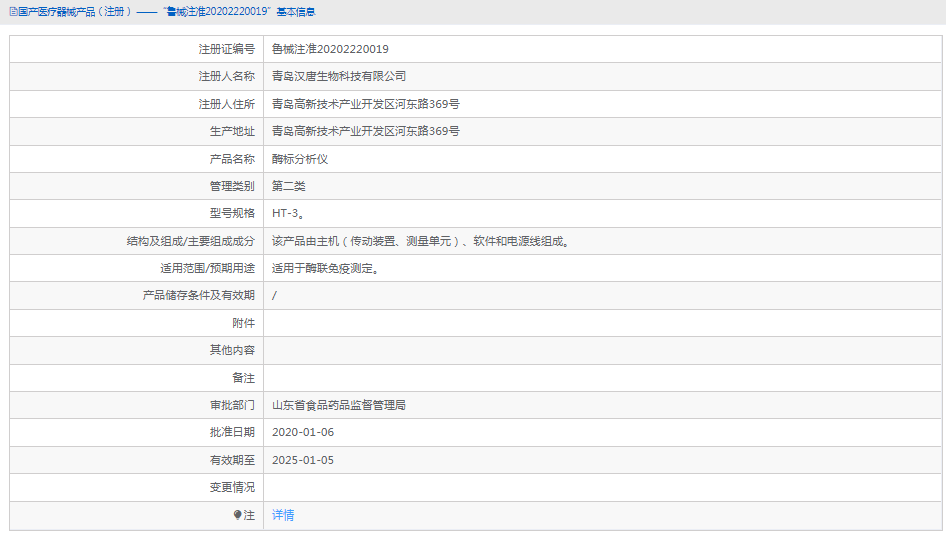Image resolution: width=946 pixels, height=537 pixels.
Task: Click the 基本信息 text in header
Action: [296, 11]
